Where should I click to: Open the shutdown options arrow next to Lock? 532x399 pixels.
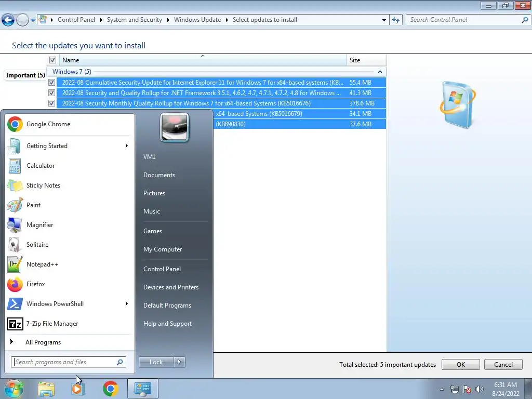179,362
